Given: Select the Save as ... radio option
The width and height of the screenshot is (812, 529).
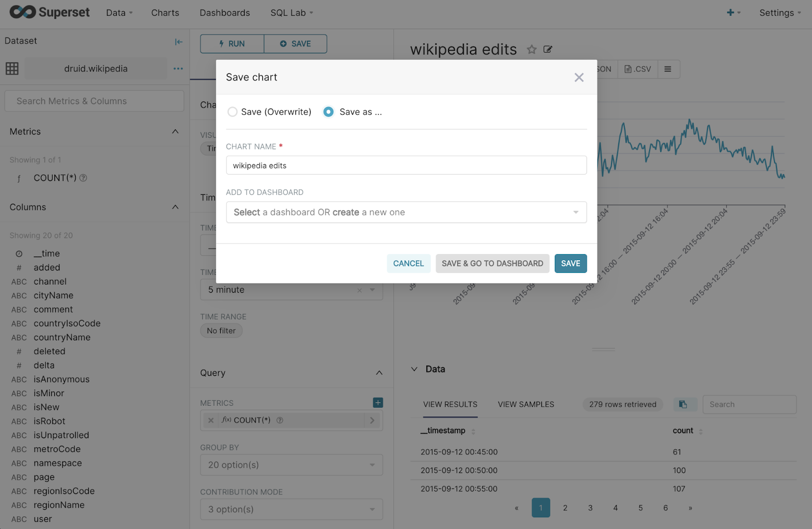Looking at the screenshot, I should click(329, 112).
